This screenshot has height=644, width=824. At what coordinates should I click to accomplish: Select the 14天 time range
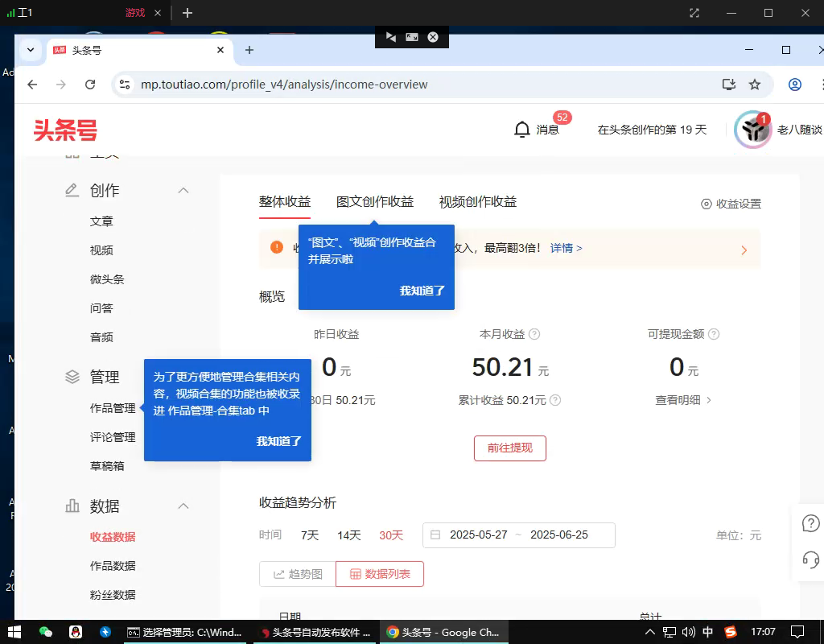click(349, 535)
